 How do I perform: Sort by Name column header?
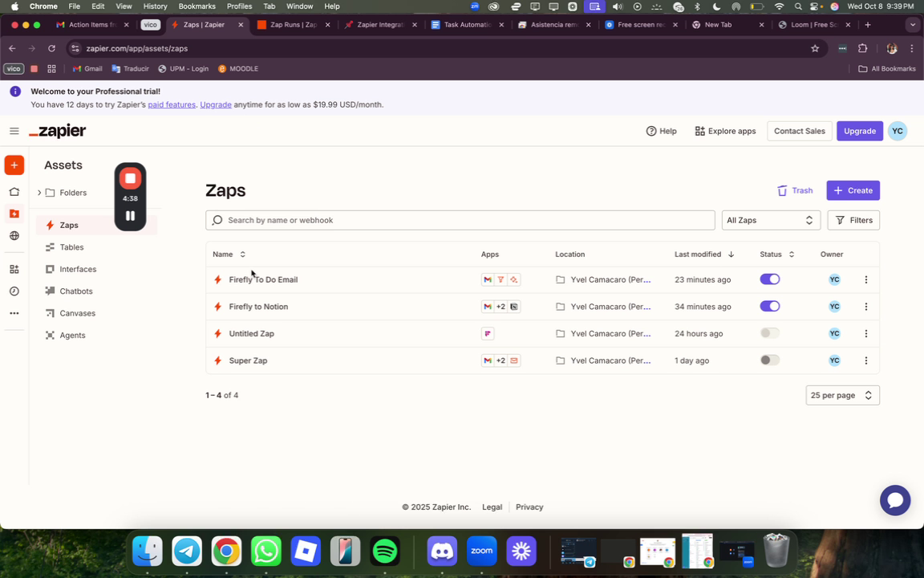pos(229,254)
